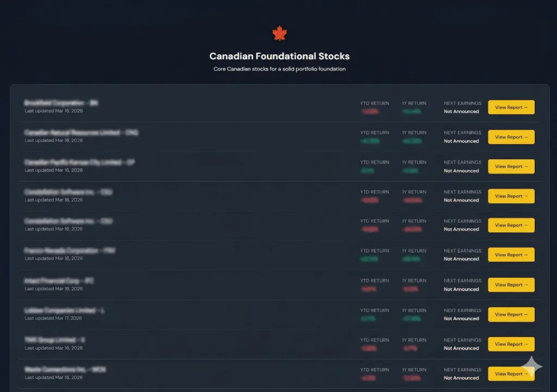Click View Report for TMX Group Limited

(511, 344)
